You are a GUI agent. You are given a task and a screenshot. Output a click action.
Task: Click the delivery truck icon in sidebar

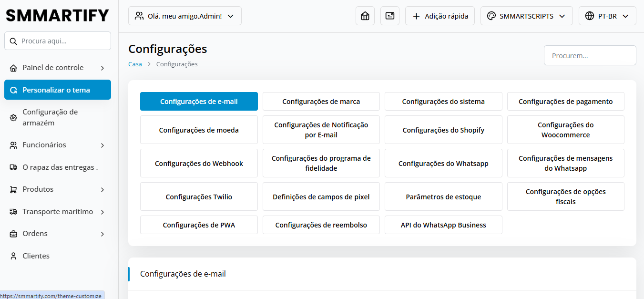click(13, 167)
